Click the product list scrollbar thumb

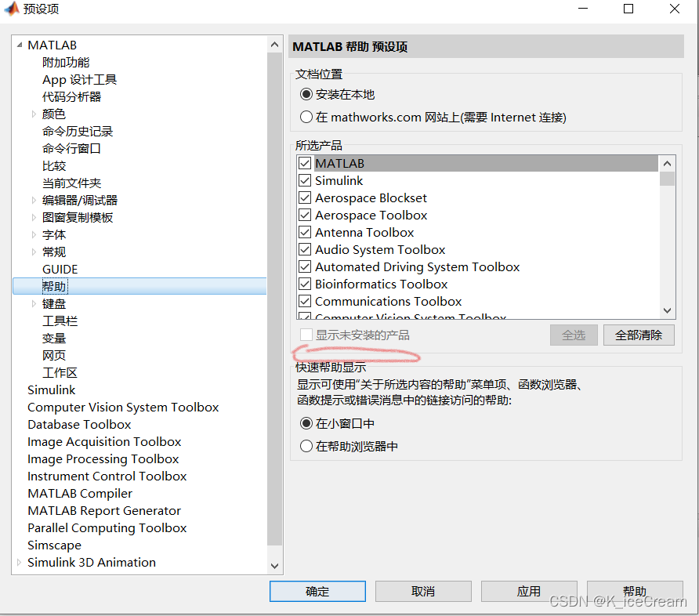[668, 179]
